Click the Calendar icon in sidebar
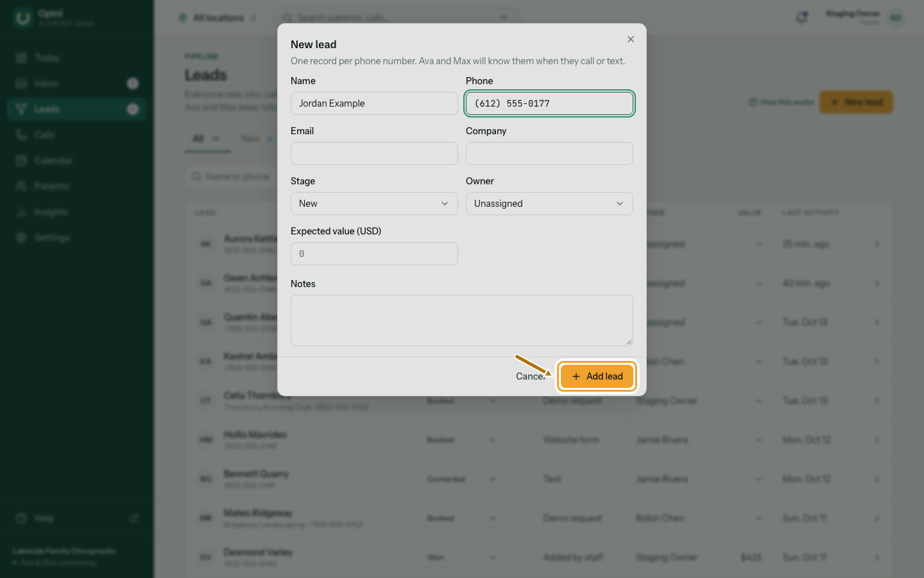This screenshot has height=578, width=924. click(x=21, y=161)
